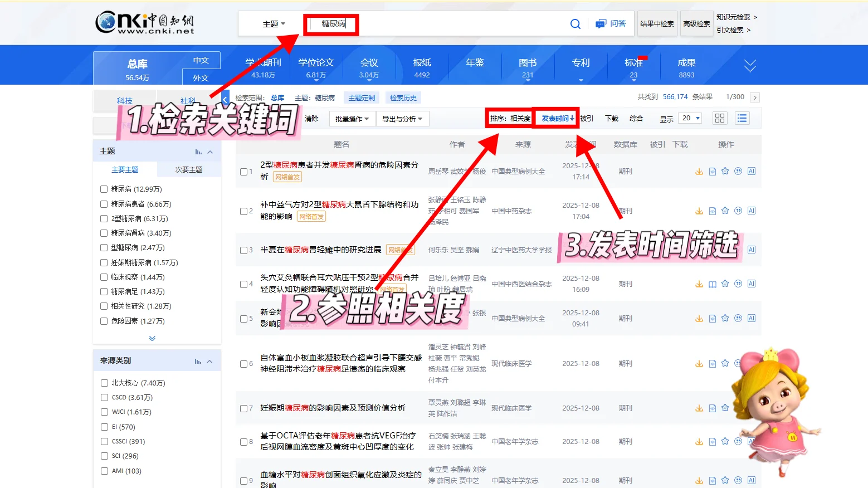The image size is (868, 488).
Task: Check the 糖尿病患者 subject checkbox
Action: coord(104,204)
